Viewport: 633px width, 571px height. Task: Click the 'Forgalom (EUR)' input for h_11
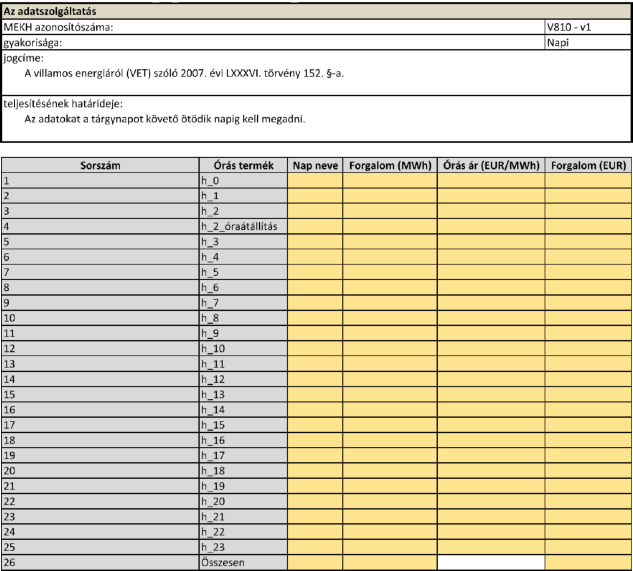[588, 364]
